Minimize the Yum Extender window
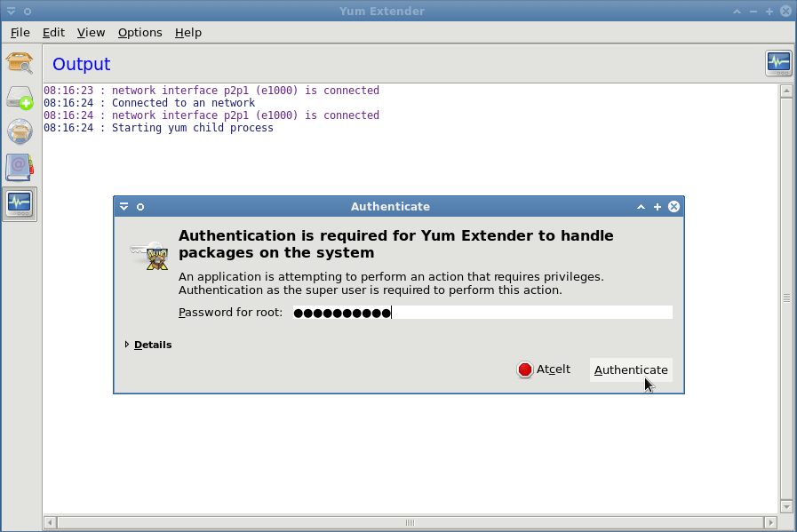The image size is (797, 532). (x=753, y=12)
